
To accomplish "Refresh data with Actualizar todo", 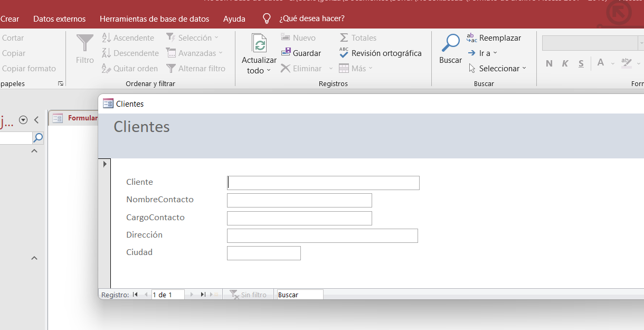I will 259,53.
